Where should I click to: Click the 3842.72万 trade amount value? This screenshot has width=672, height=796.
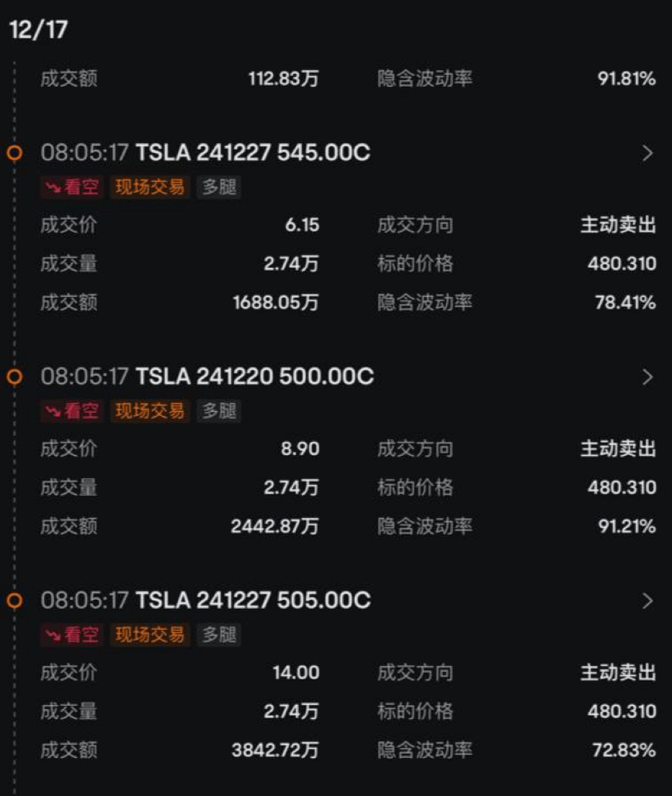point(275,750)
